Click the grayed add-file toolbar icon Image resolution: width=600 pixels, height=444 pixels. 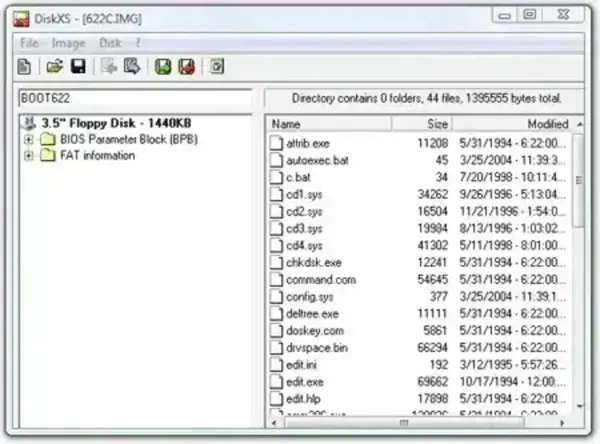109,67
